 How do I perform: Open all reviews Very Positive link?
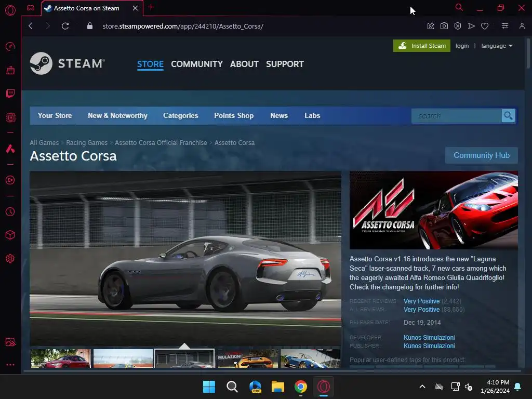[x=422, y=310]
